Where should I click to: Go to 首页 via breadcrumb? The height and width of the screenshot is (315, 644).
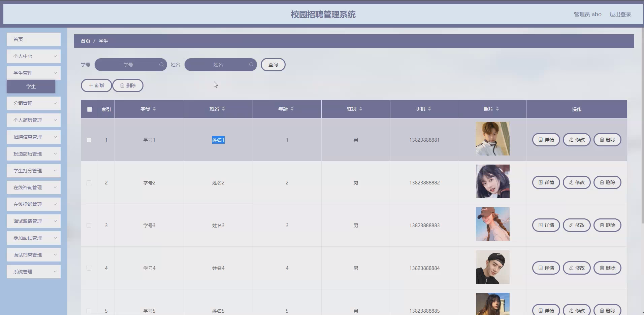click(86, 41)
